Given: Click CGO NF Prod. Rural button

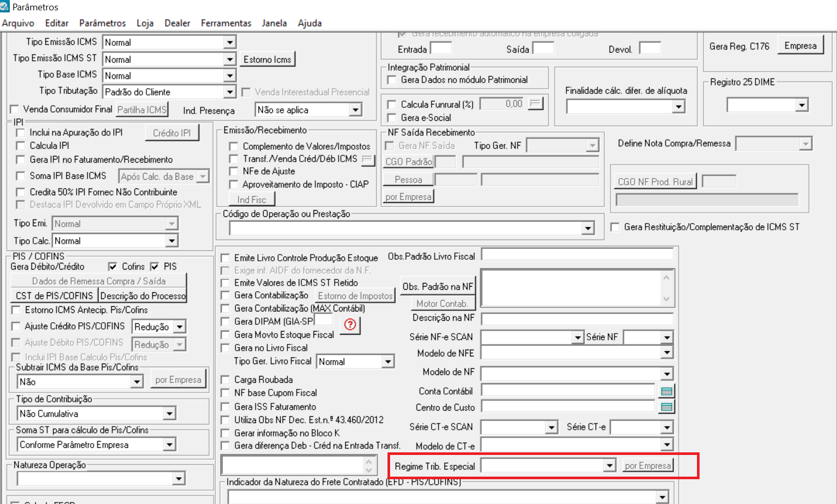Looking at the screenshot, I should (655, 182).
